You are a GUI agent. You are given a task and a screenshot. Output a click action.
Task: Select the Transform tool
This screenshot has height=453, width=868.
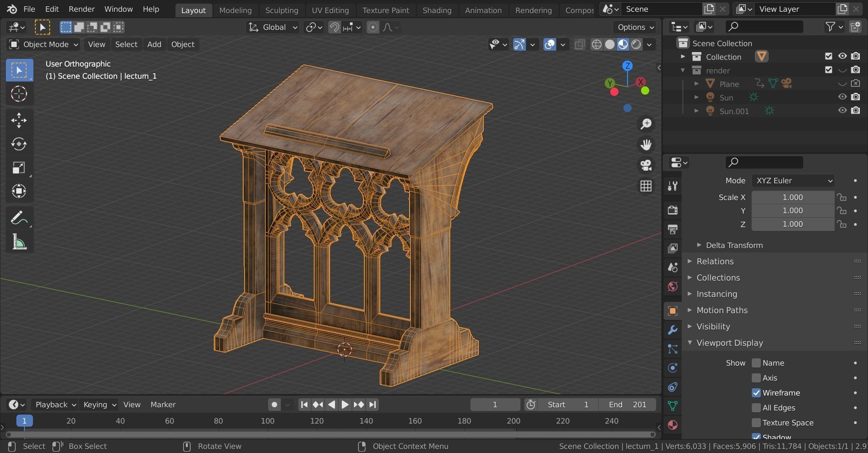coord(19,191)
